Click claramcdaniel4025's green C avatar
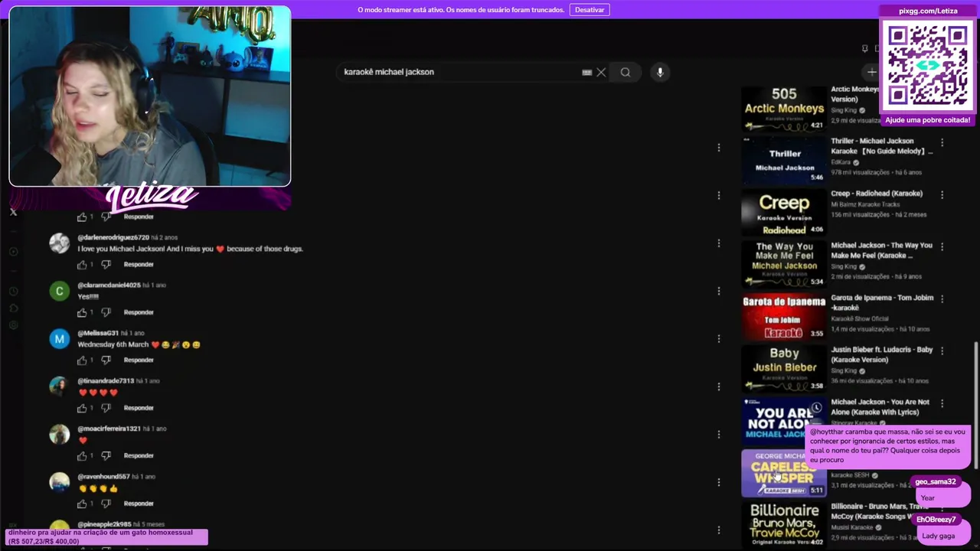 pyautogui.click(x=59, y=292)
